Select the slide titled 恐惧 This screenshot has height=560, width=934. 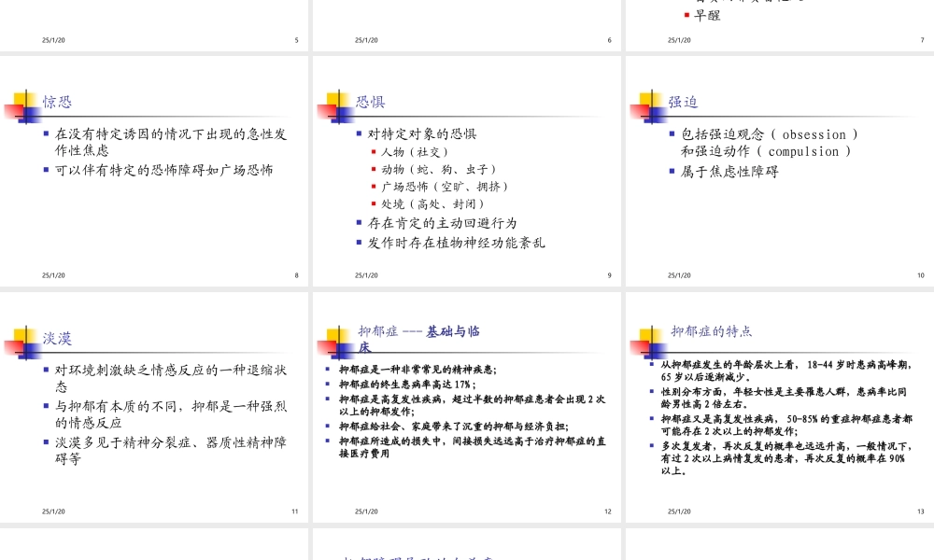466,172
